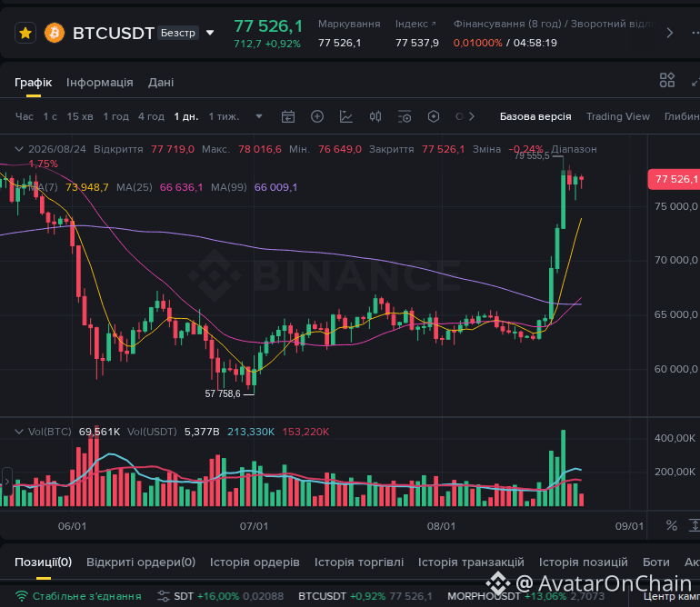Viewport: 700px width, 607px height.
Task: Select the Час time interval
Action: pyautogui.click(x=25, y=116)
